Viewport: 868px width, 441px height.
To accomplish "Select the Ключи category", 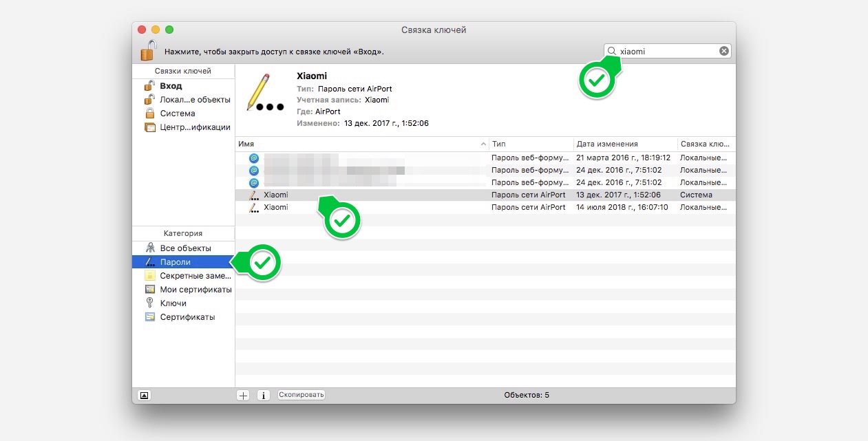I will coord(173,303).
